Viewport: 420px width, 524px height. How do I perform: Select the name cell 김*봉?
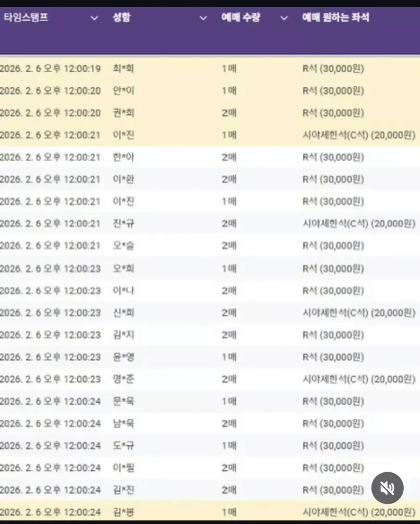point(124,512)
